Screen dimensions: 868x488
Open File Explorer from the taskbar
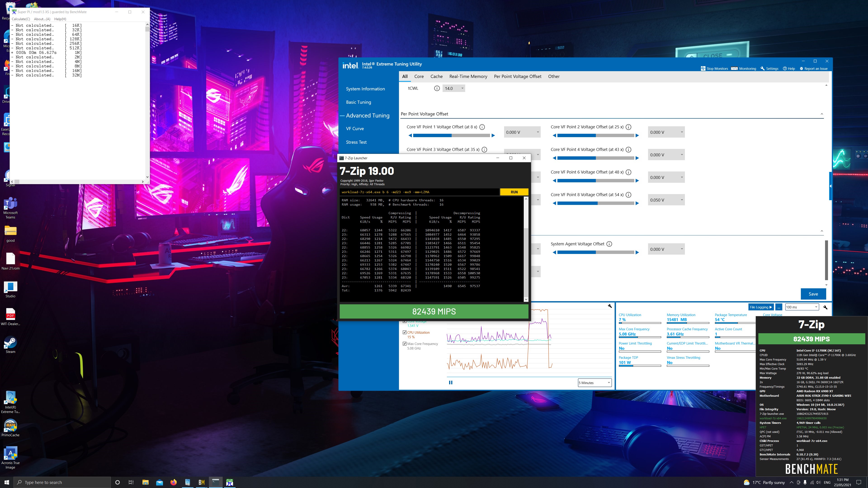(x=146, y=482)
